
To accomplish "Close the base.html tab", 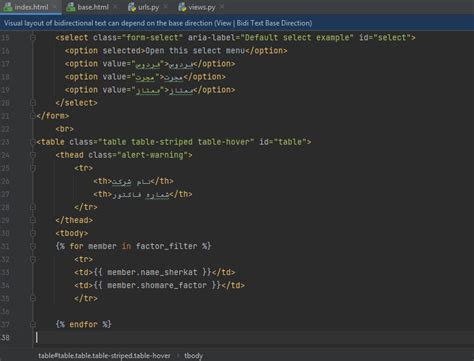I will pos(115,7).
